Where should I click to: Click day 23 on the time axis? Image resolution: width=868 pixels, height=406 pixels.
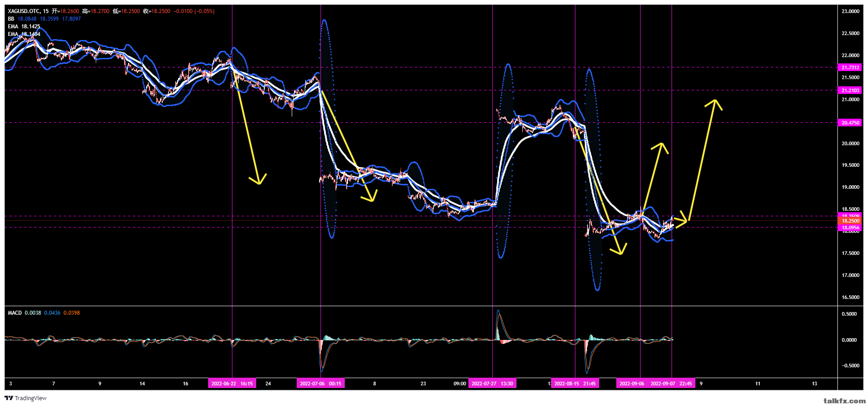pos(423,384)
